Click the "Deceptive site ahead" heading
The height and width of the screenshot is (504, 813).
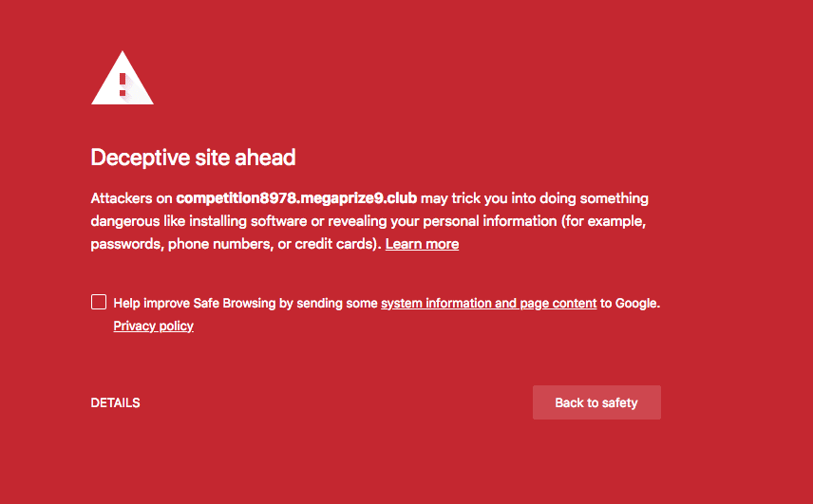193,157
